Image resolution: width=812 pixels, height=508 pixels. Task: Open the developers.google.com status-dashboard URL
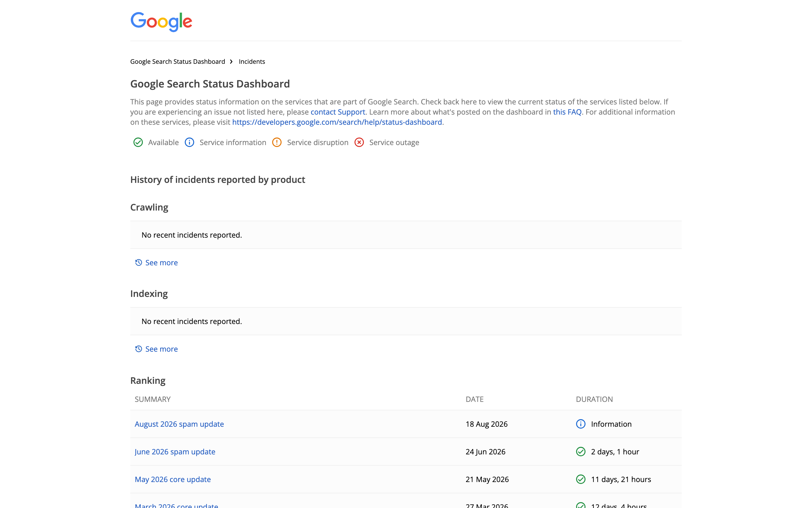[x=337, y=122]
